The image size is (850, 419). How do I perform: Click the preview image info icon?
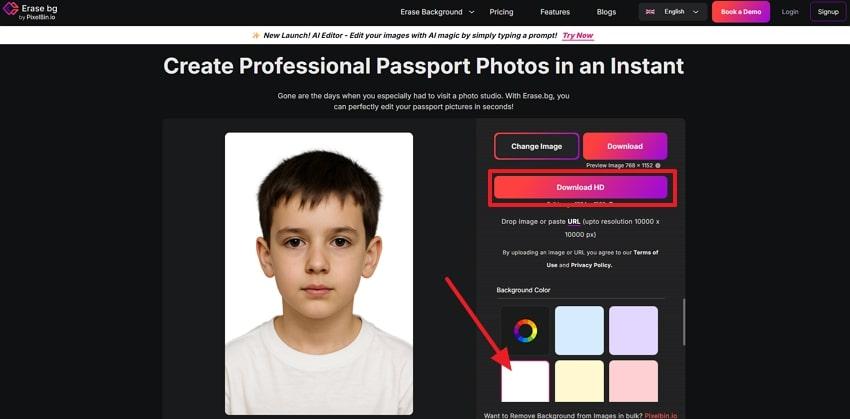coord(657,165)
